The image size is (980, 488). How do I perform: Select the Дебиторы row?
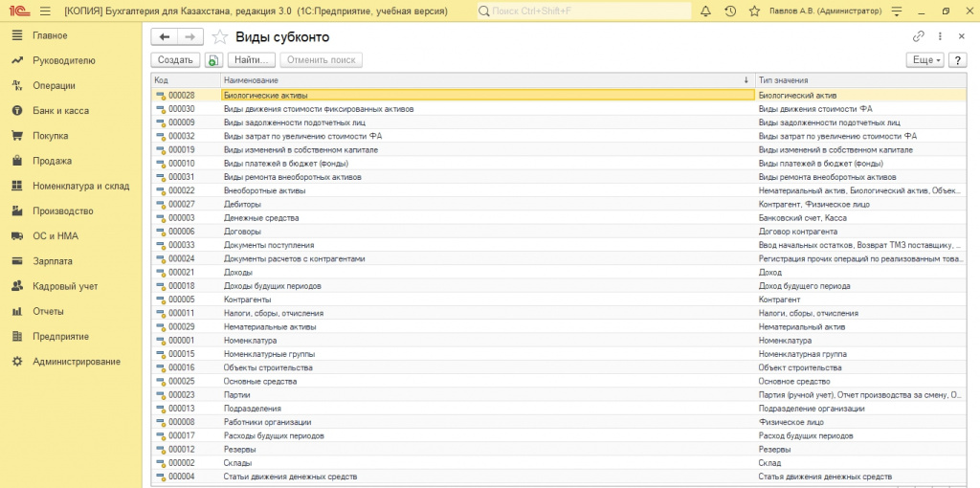coord(559,205)
